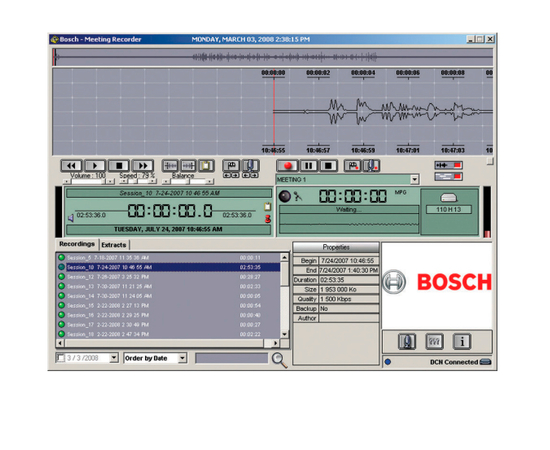Click the red record button

point(288,166)
